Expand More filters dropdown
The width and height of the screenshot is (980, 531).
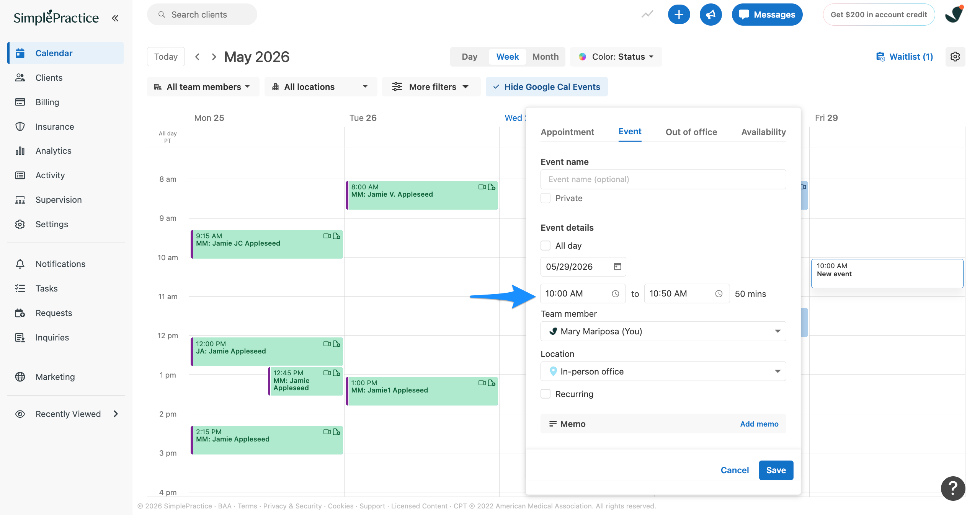431,87
